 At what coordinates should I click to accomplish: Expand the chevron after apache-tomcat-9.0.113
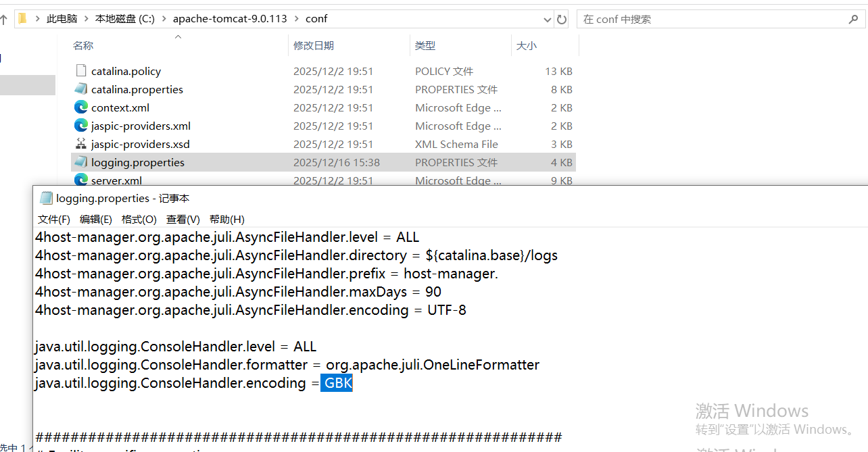pyautogui.click(x=296, y=19)
